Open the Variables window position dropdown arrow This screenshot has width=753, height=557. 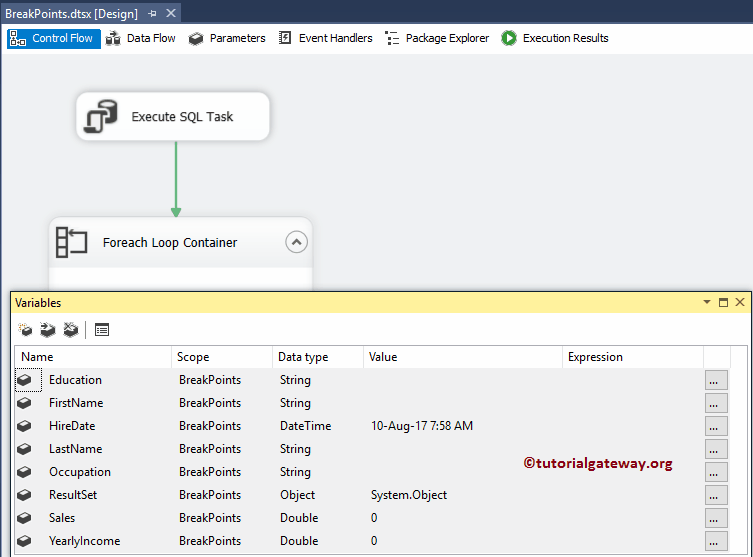(x=708, y=302)
